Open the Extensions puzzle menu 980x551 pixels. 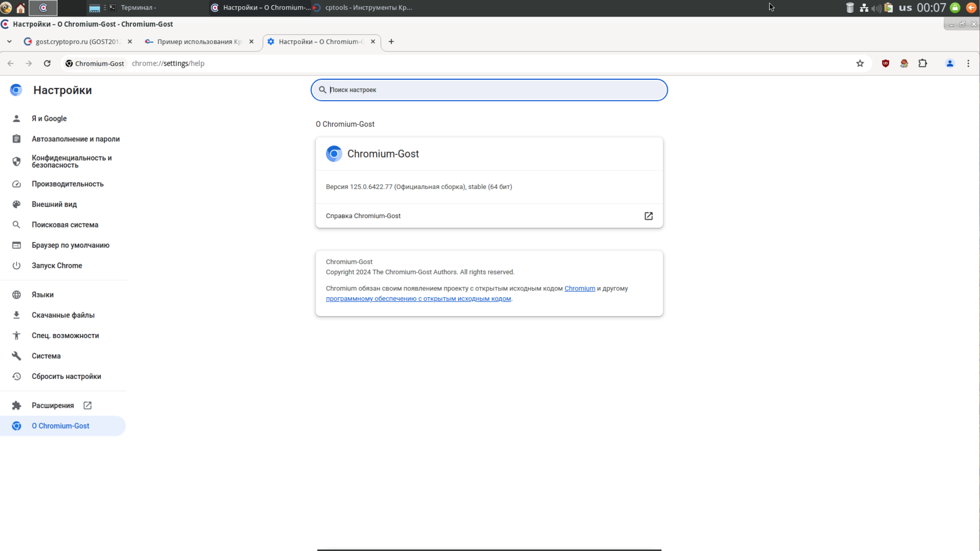point(922,63)
